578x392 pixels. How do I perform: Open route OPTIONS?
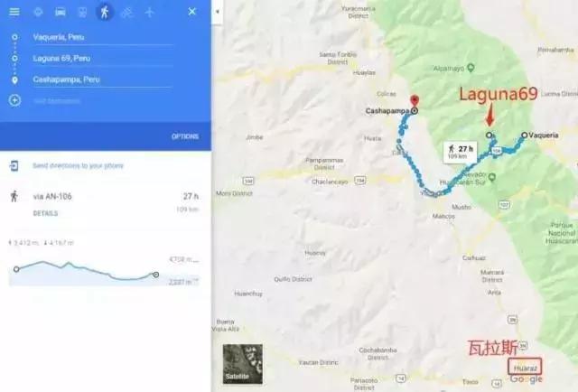pyautogui.click(x=185, y=136)
